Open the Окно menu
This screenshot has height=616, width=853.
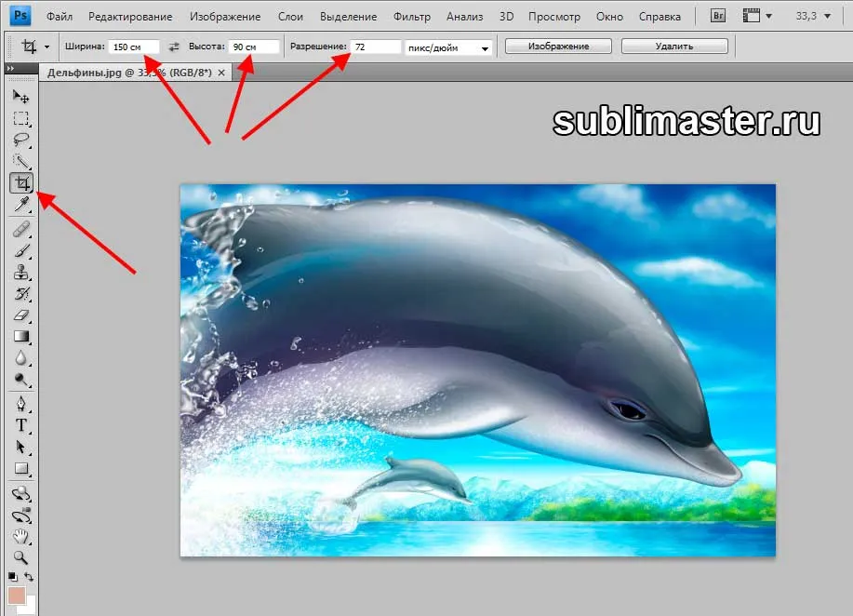tap(609, 17)
